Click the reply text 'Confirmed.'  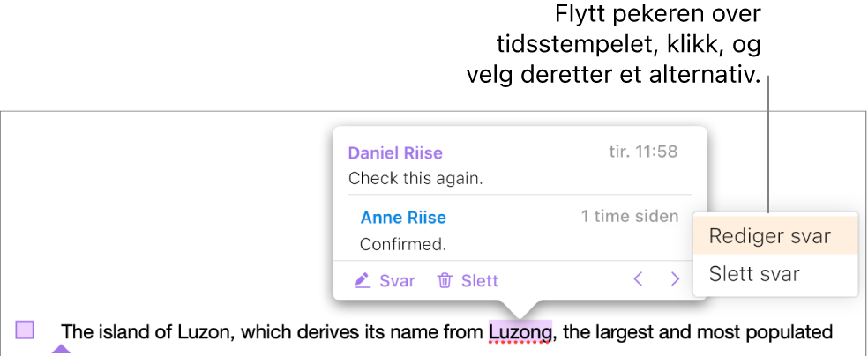402,243
